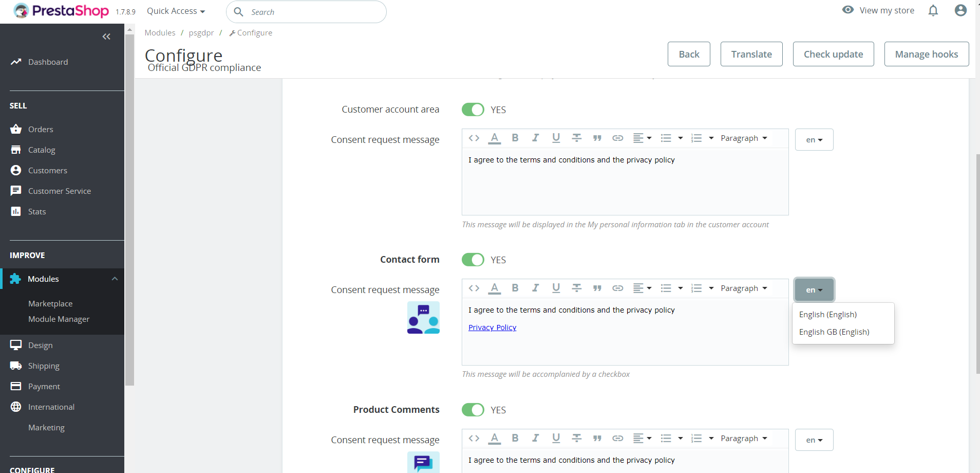Click the Customer account consent message text area

point(625,181)
